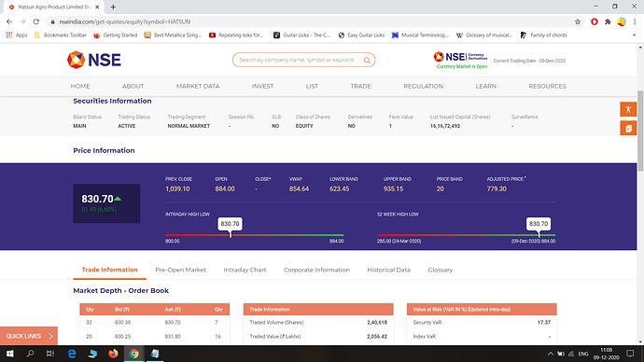Open the Bookmarks Toolbar folder
The image size is (644, 362).
coord(61,35)
